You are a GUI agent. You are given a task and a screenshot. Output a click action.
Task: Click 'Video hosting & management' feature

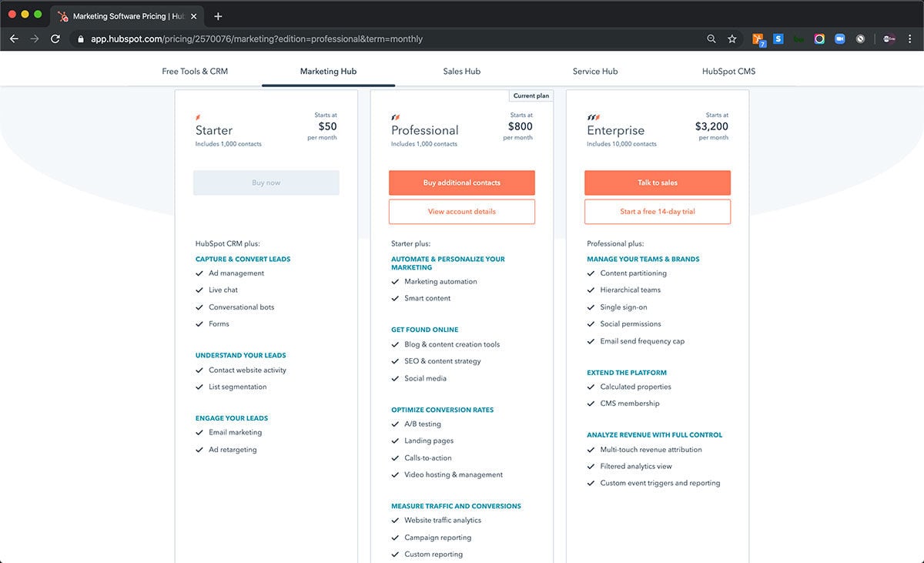coord(454,475)
